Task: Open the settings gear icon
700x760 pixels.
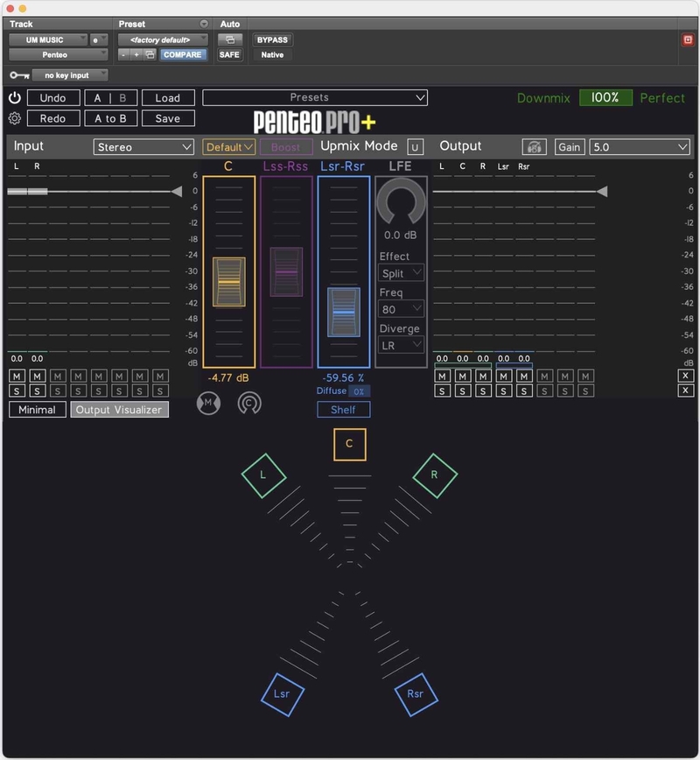Action: click(x=15, y=118)
